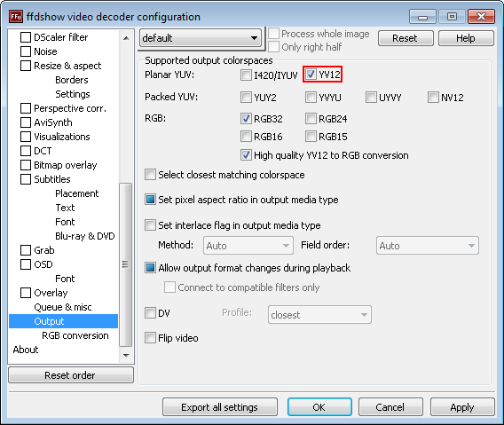The width and height of the screenshot is (504, 425).
Task: Click the filter list scrollbar thumb
Action: pyautogui.click(x=126, y=265)
